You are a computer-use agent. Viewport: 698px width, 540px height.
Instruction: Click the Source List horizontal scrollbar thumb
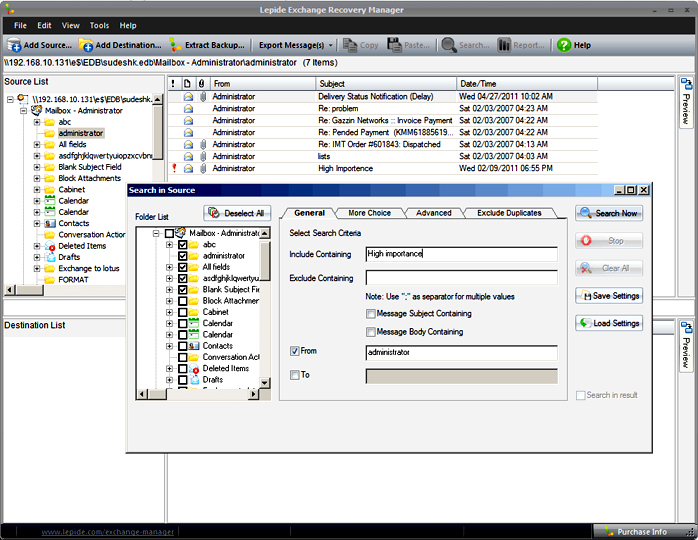[x=29, y=290]
